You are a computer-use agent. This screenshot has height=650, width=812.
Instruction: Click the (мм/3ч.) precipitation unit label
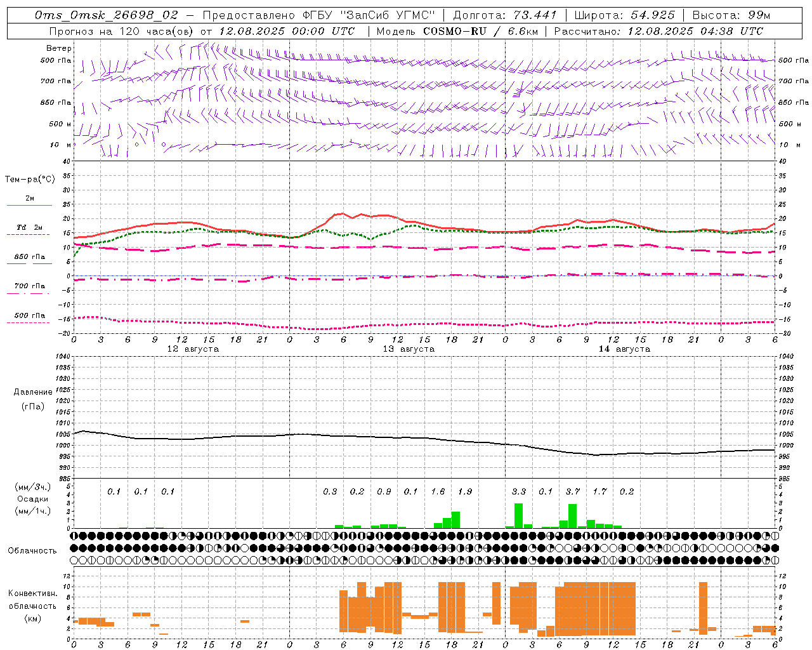click(x=33, y=487)
